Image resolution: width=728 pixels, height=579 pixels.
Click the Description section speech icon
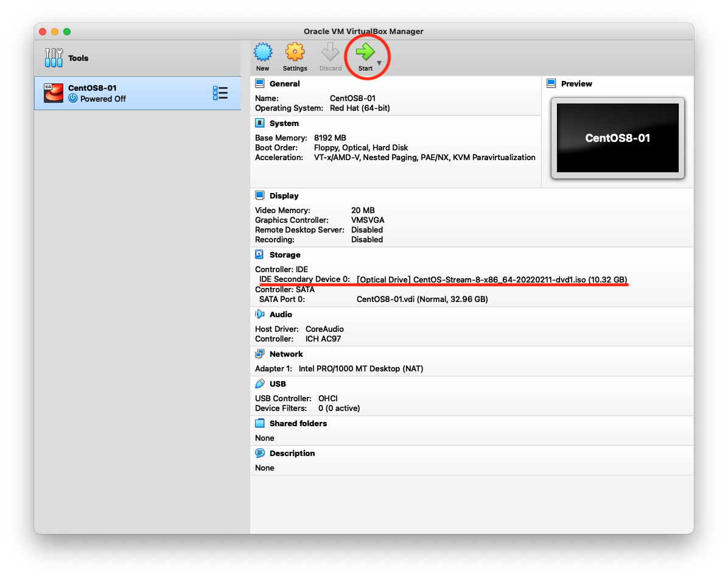pyautogui.click(x=260, y=453)
